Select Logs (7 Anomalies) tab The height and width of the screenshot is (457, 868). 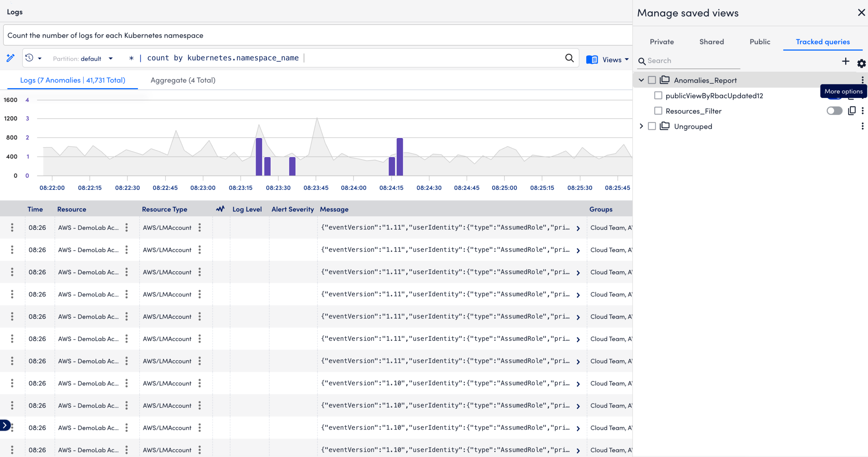pos(73,80)
